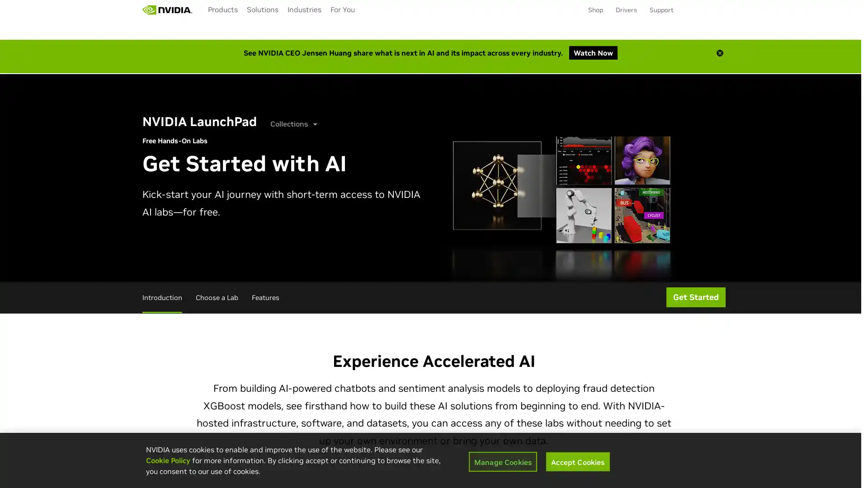The image size is (868, 488).
Task: Select the Introduction tab
Action: 162,297
